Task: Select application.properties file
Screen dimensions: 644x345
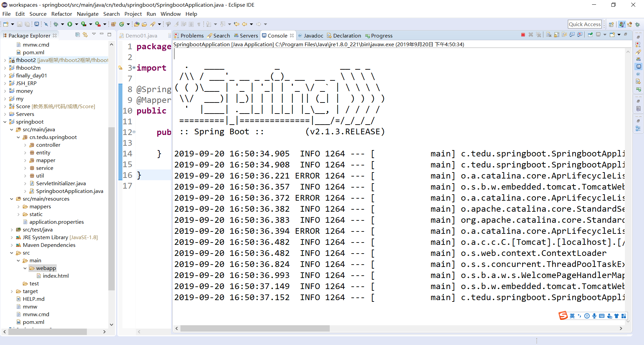Action: (x=53, y=222)
